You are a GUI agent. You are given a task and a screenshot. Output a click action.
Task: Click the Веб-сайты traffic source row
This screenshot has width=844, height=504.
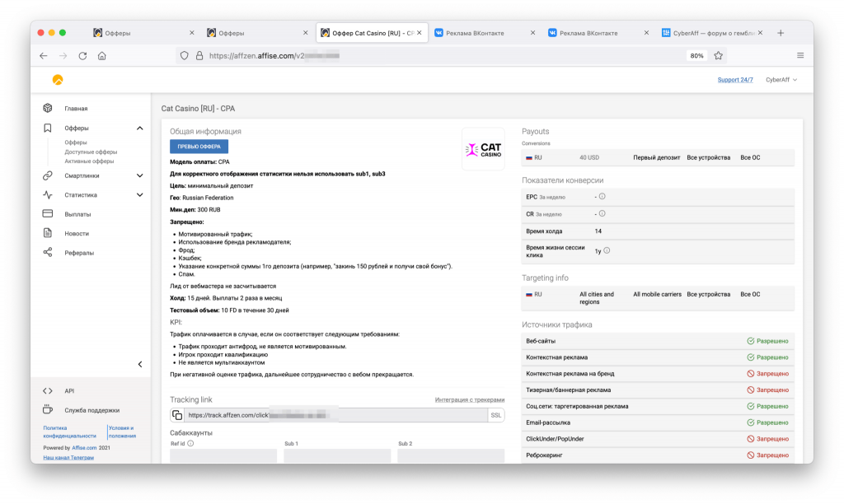pos(658,341)
